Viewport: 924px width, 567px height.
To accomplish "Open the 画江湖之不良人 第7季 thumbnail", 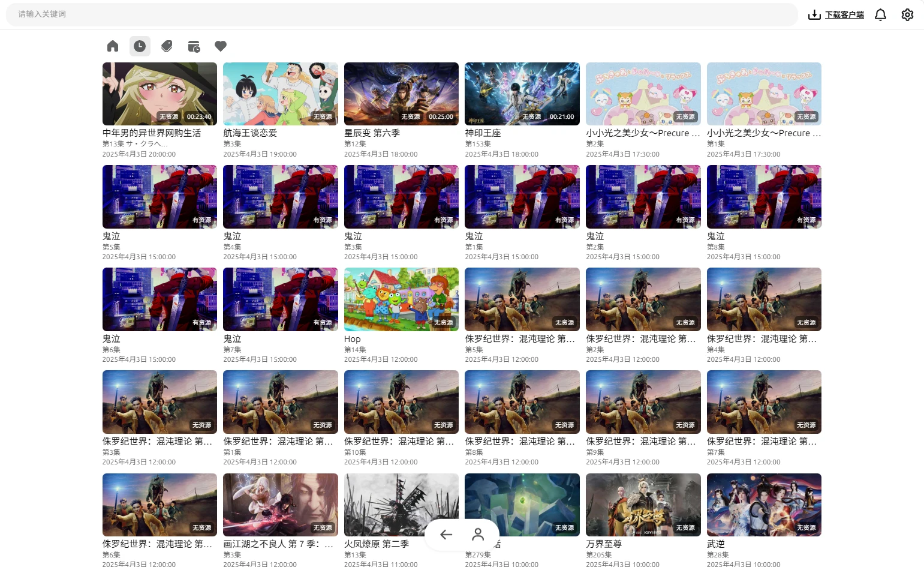I will [x=280, y=505].
